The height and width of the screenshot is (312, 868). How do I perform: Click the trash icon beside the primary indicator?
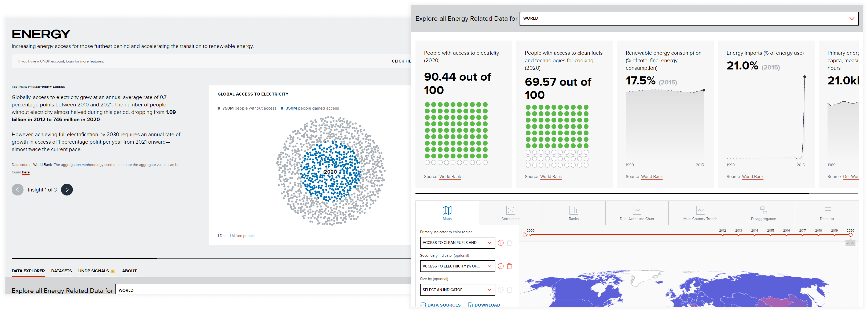point(510,243)
